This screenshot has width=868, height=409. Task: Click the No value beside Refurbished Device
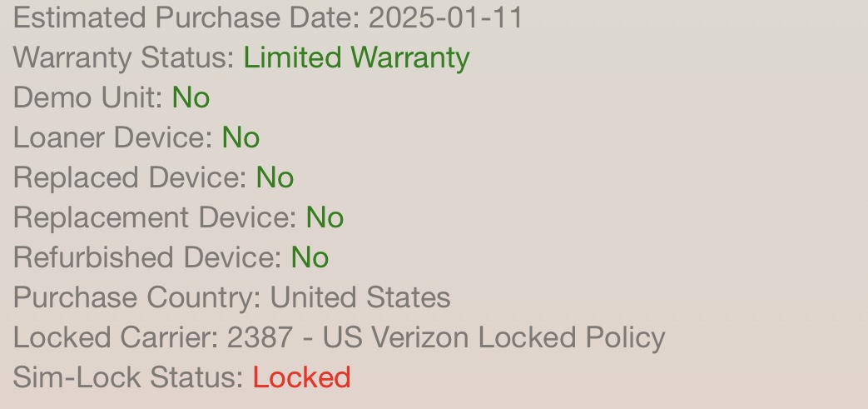point(310,257)
